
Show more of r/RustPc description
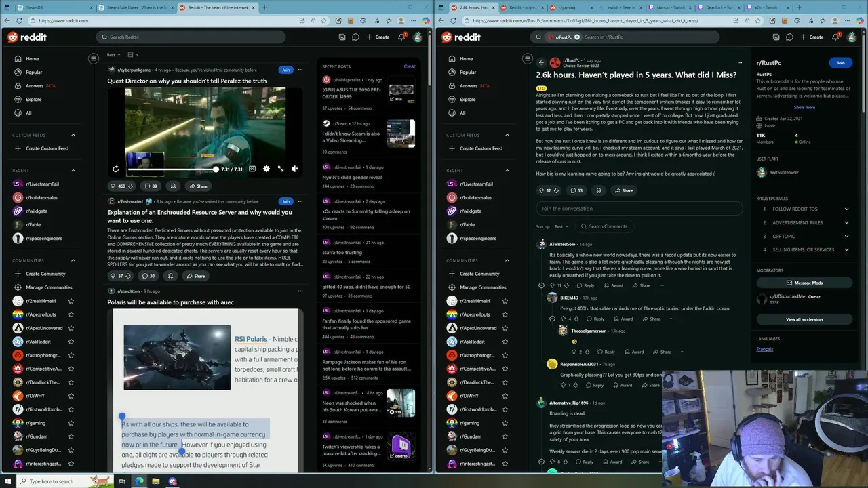click(804, 107)
